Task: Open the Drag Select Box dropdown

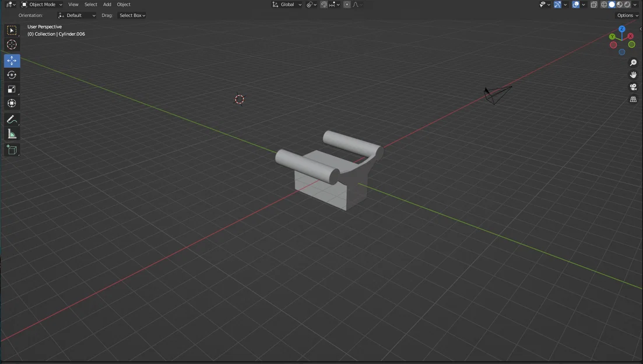Action: pos(132,15)
